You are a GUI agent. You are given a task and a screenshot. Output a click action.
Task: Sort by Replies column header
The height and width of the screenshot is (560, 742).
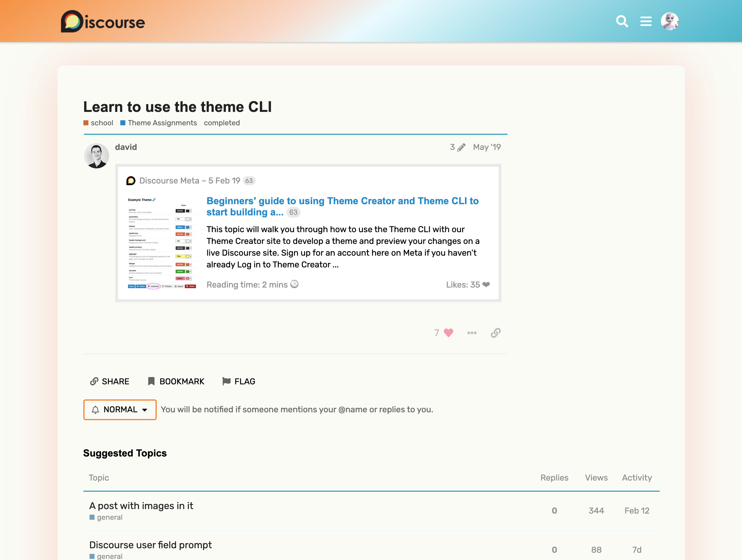554,477
